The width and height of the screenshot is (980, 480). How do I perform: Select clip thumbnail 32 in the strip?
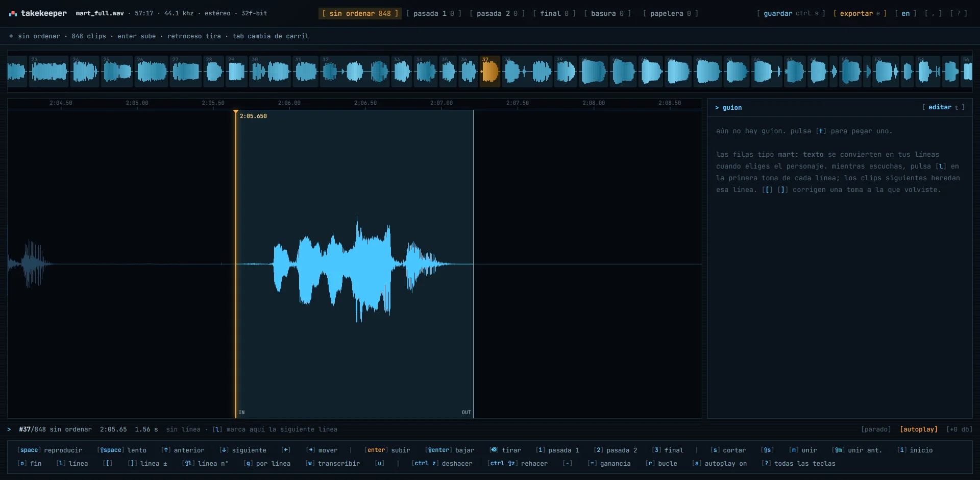355,71
